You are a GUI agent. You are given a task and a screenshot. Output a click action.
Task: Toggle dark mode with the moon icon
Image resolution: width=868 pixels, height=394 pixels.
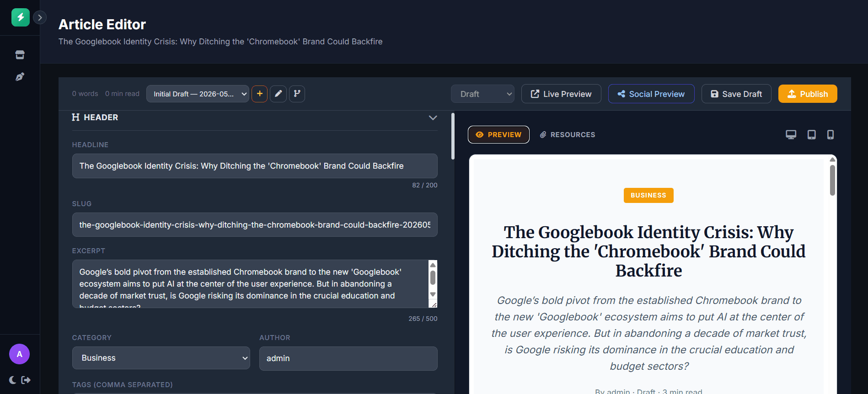[13, 380]
